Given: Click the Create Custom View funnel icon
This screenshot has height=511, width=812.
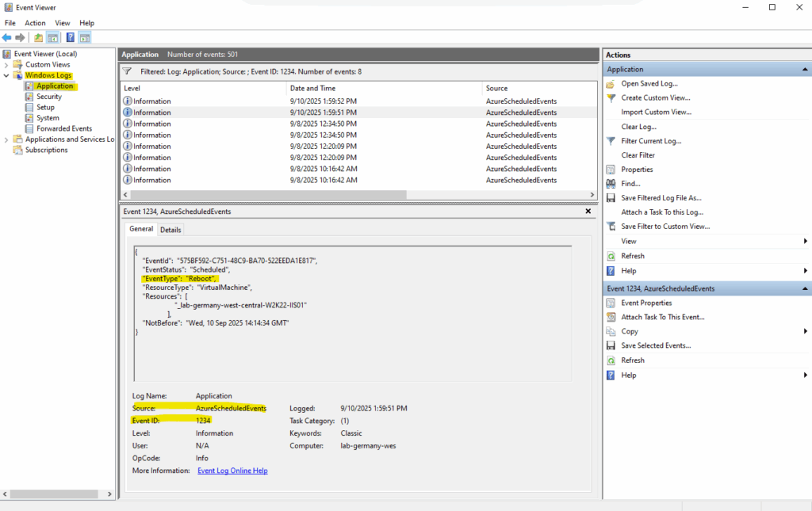Looking at the screenshot, I should [x=611, y=97].
